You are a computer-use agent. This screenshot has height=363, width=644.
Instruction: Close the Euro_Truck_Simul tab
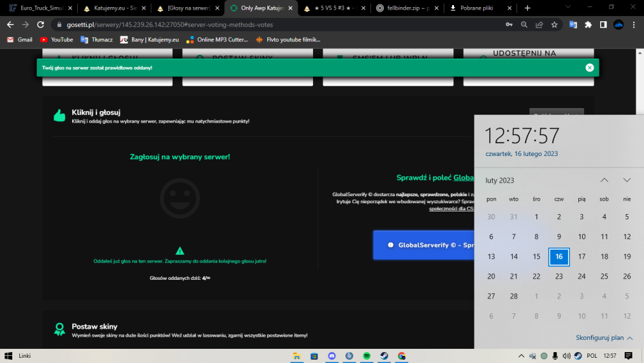point(70,8)
